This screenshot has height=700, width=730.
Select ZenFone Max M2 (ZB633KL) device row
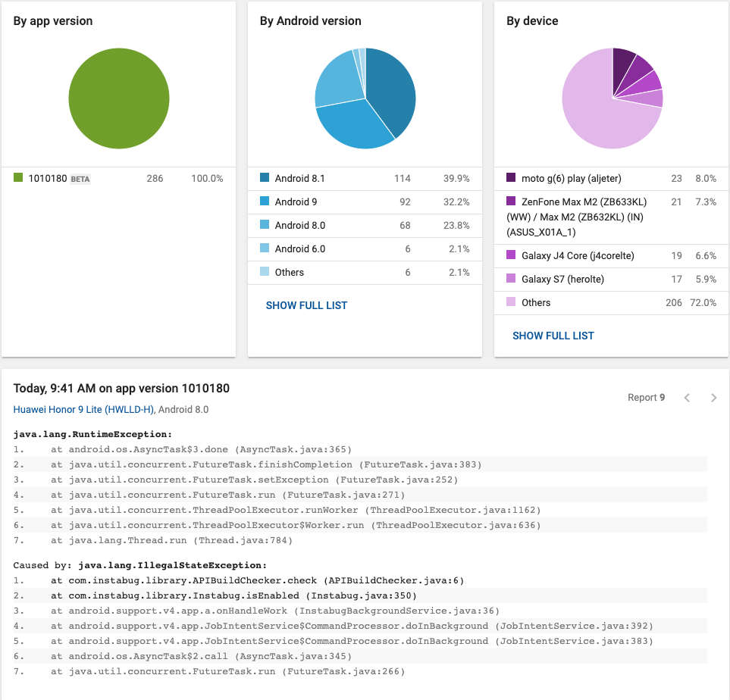[611, 217]
